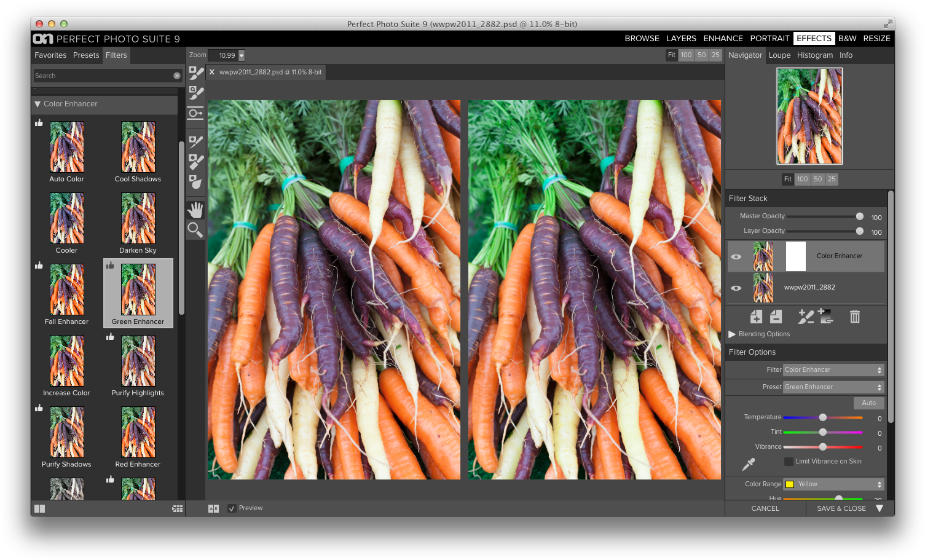The width and height of the screenshot is (925, 560).
Task: Select the Masking Brush tool at toolbar top
Action: (x=195, y=72)
